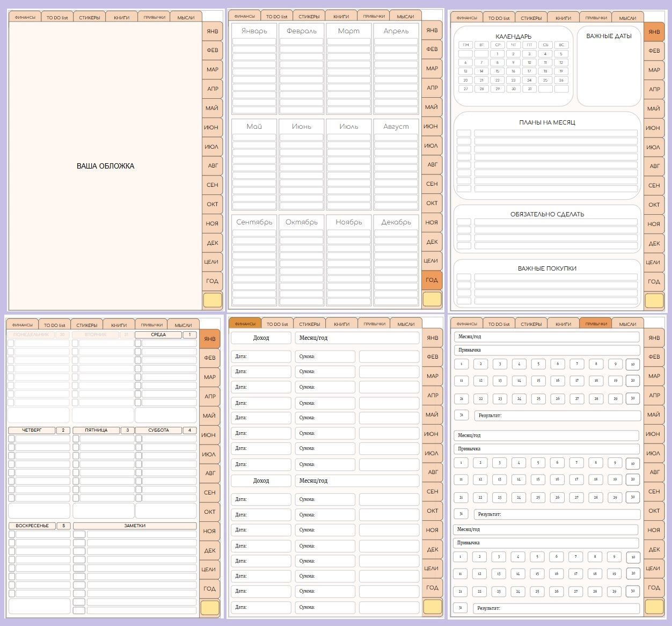Click the faded ПОНЕДЕЛЬНИК header on the weekly page
Image resolution: width=672 pixels, height=626 pixels.
pos(31,334)
